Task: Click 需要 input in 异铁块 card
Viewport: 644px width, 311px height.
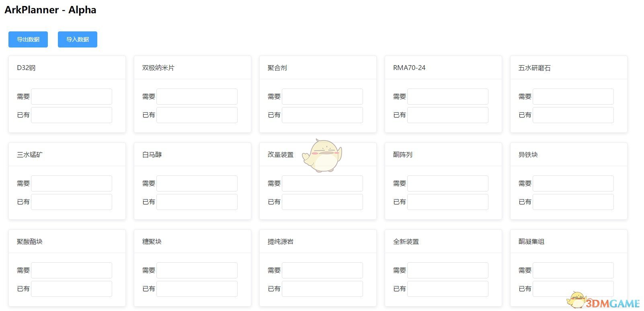Action: coord(573,183)
